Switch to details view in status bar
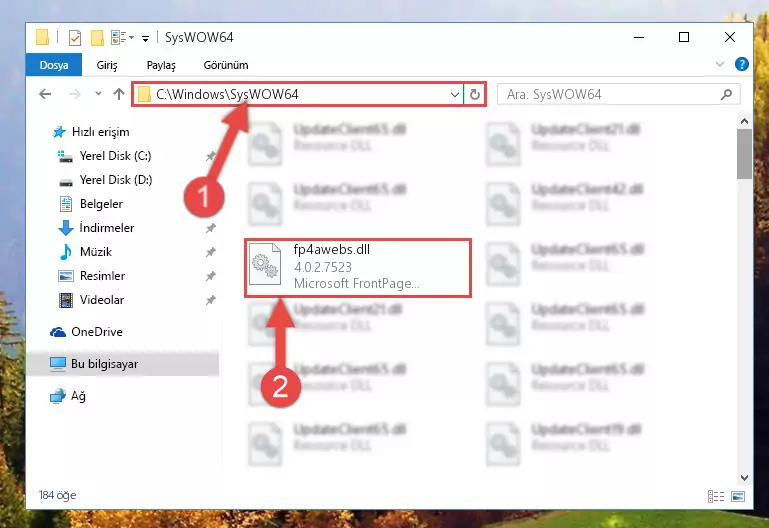769x528 pixels. tap(716, 496)
